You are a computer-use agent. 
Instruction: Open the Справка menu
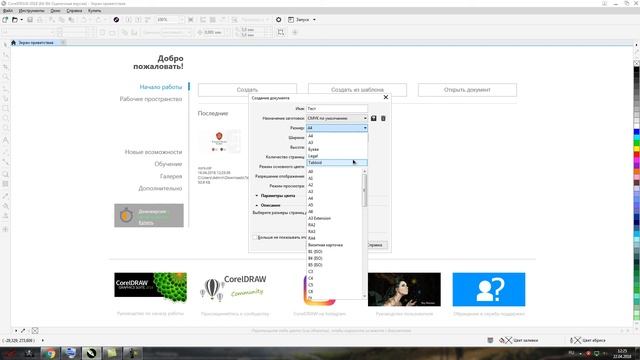pyautogui.click(x=74, y=11)
